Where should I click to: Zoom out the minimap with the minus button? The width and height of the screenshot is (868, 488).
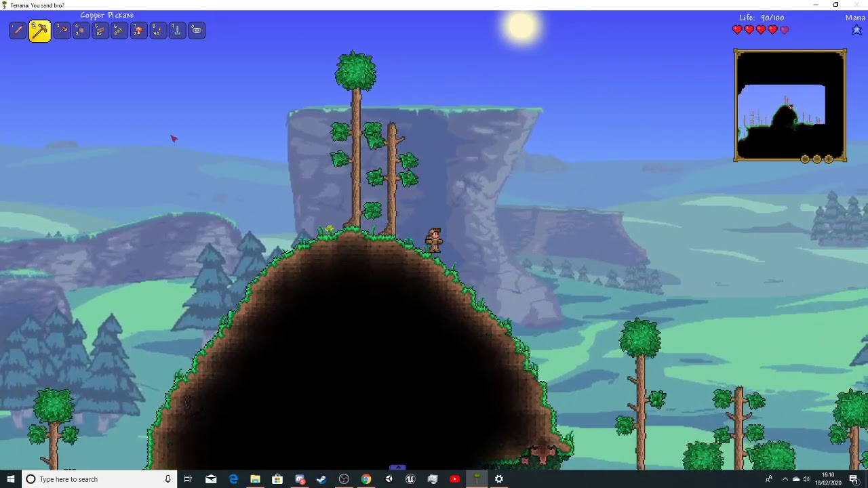point(816,159)
